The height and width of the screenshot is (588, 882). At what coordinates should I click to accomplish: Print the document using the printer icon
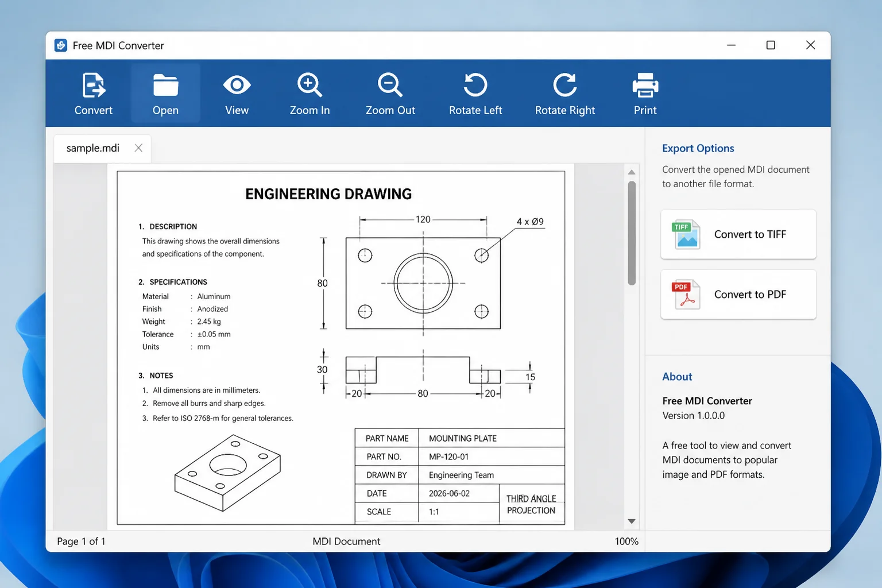pos(645,85)
